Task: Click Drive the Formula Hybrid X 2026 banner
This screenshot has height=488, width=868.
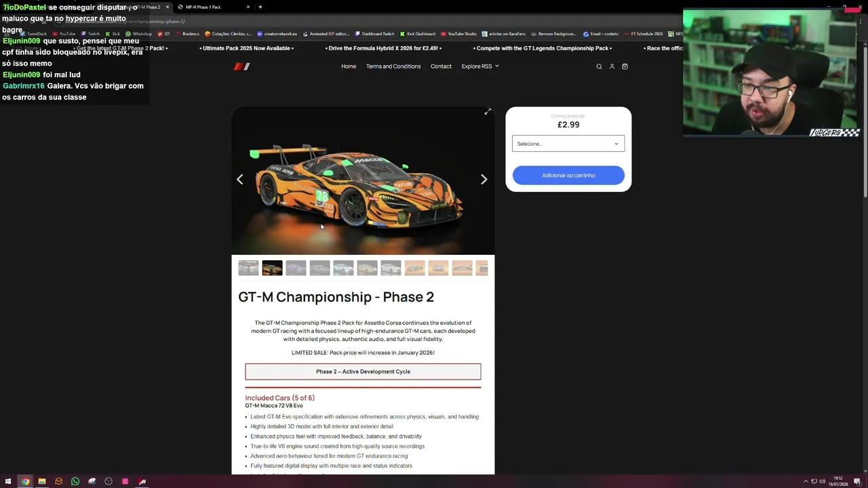Action: click(383, 48)
